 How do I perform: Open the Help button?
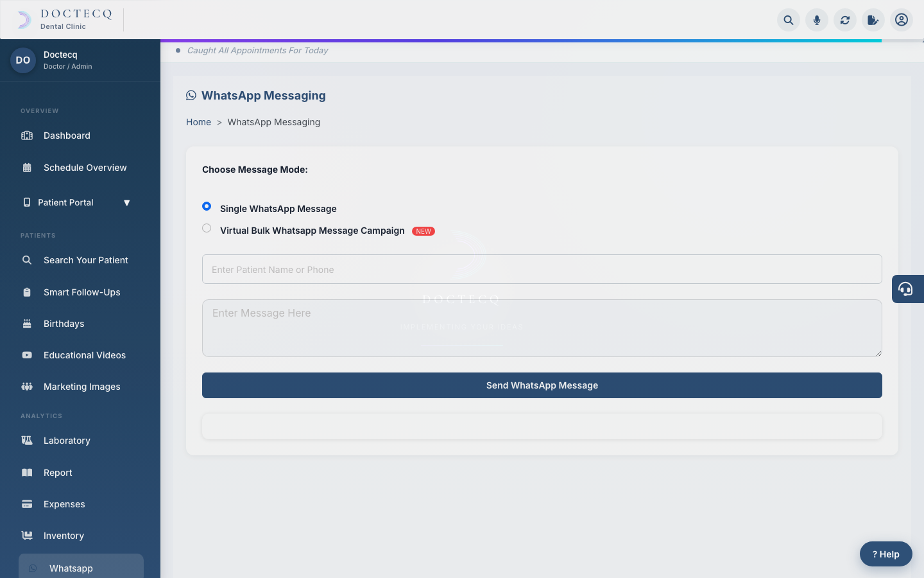tap(886, 554)
